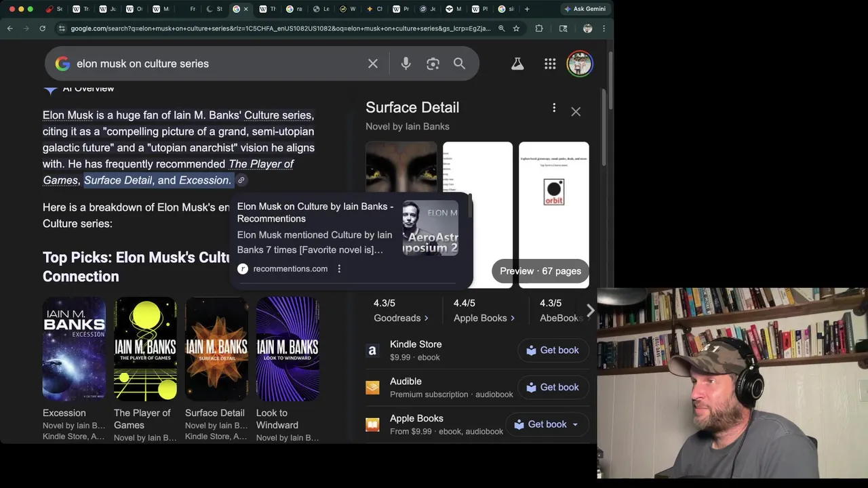Click the address bar URL
This screenshot has width=868, height=488.
pyautogui.click(x=280, y=28)
